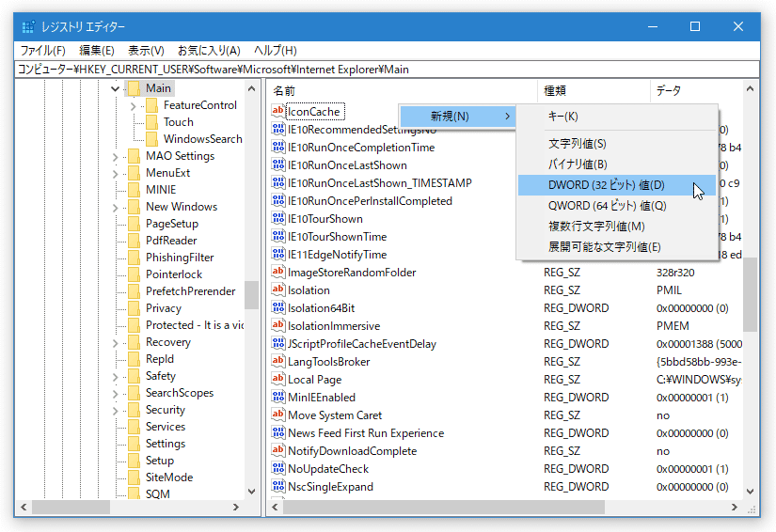Click the Main key folder icon

134,88
